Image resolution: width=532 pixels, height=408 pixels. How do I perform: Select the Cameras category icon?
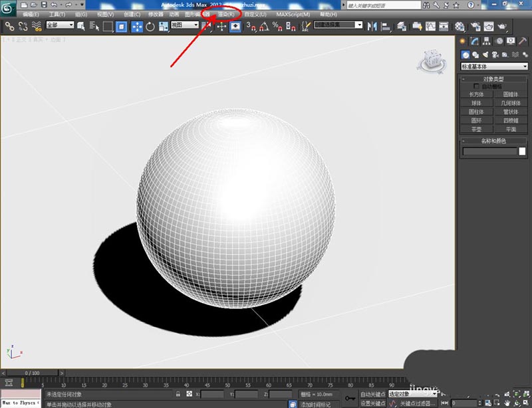click(496, 54)
